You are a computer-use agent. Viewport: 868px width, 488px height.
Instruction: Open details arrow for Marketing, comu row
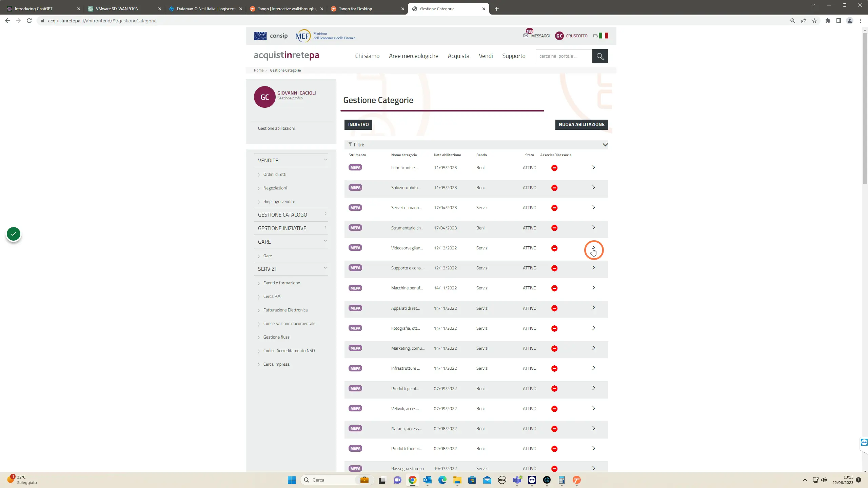[594, 348]
